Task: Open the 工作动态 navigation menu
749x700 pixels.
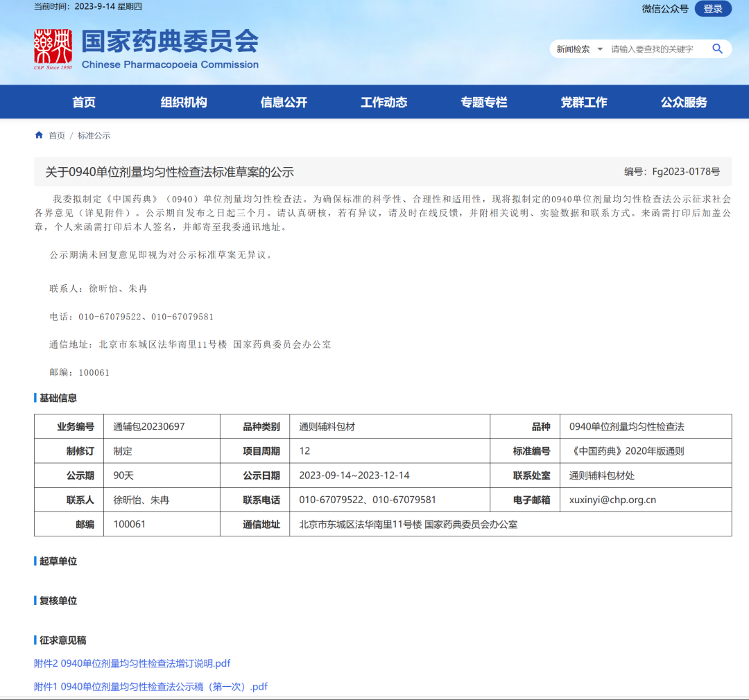Action: click(384, 102)
